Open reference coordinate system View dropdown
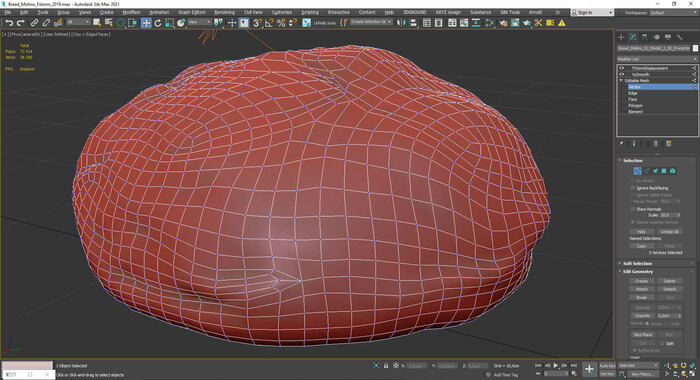The width and height of the screenshot is (700, 380). tap(199, 22)
